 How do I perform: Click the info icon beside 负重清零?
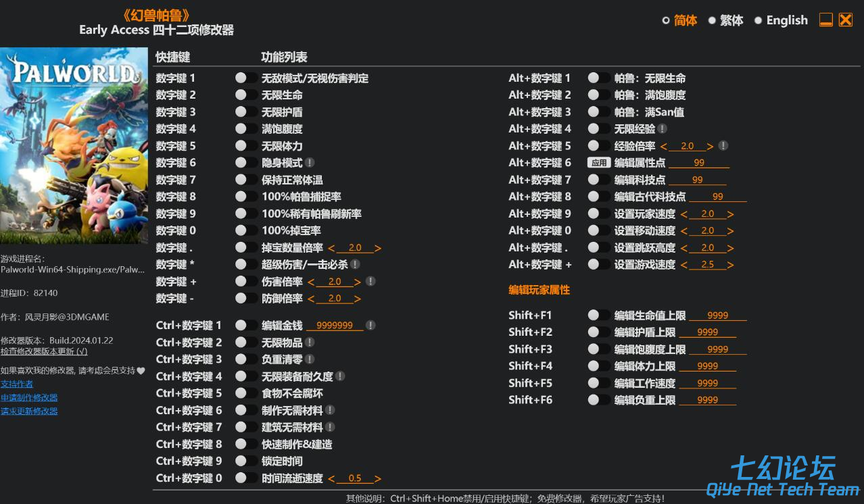tap(309, 359)
